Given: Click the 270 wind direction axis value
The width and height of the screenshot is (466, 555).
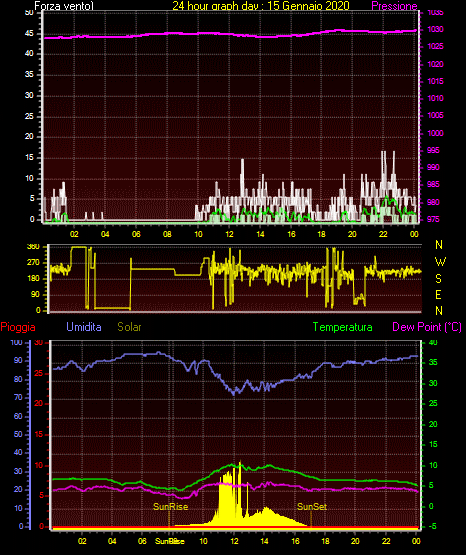Looking at the screenshot, I should click(x=34, y=263).
